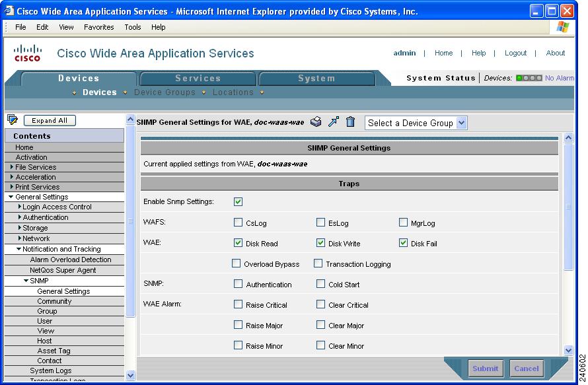Check the Clear Major checkbox
The width and height of the screenshot is (588, 385).
coord(320,325)
